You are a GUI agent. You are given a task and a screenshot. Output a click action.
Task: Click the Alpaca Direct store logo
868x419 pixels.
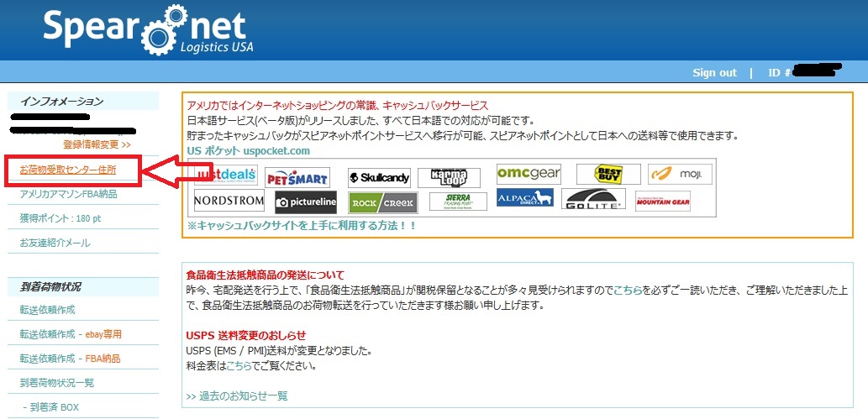tap(525, 197)
